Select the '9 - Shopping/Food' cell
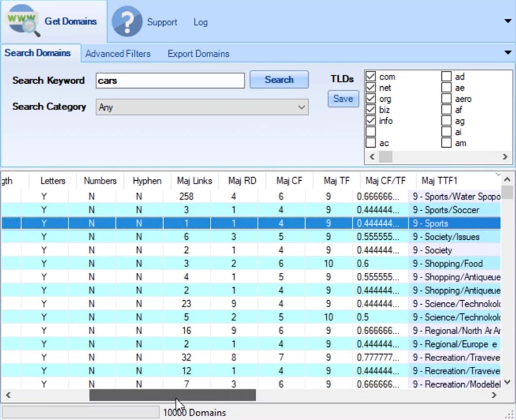 [x=454, y=264]
